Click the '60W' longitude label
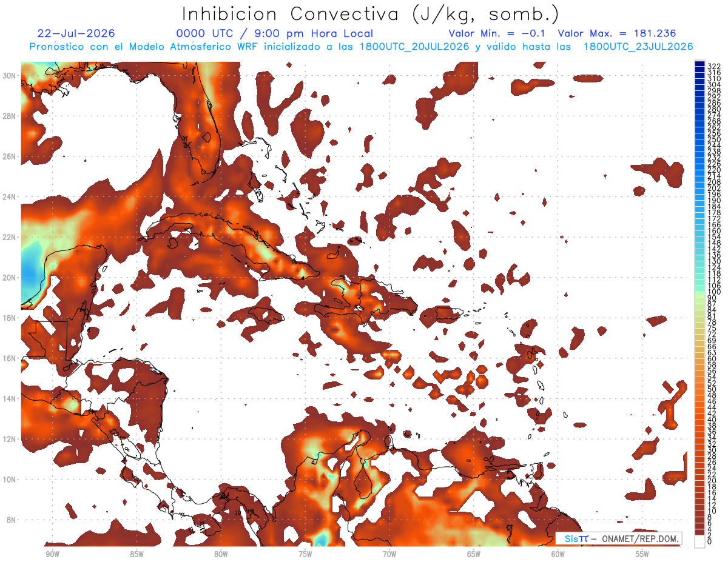Viewport: 728px width, 562px height. [558, 554]
